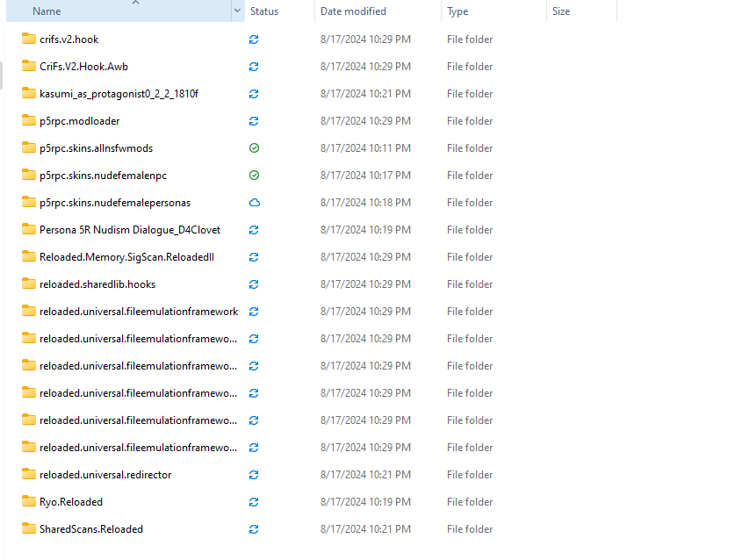
Task: Click the p5rpc.modloader sync status icon
Action: pos(254,121)
